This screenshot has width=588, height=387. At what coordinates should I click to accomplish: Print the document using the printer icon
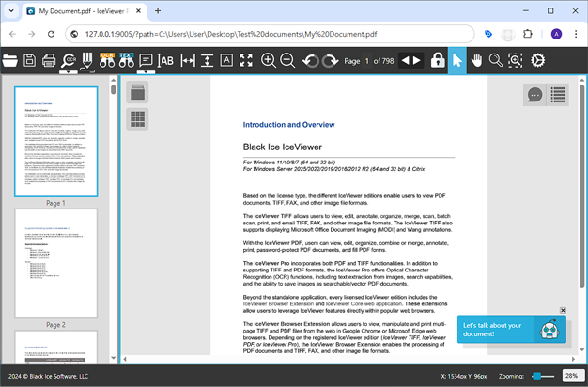[48, 61]
